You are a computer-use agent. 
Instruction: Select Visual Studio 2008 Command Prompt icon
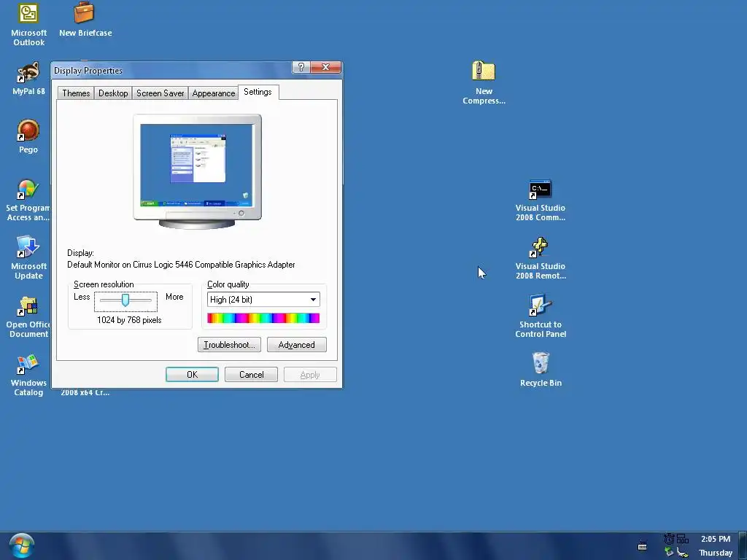541,200
